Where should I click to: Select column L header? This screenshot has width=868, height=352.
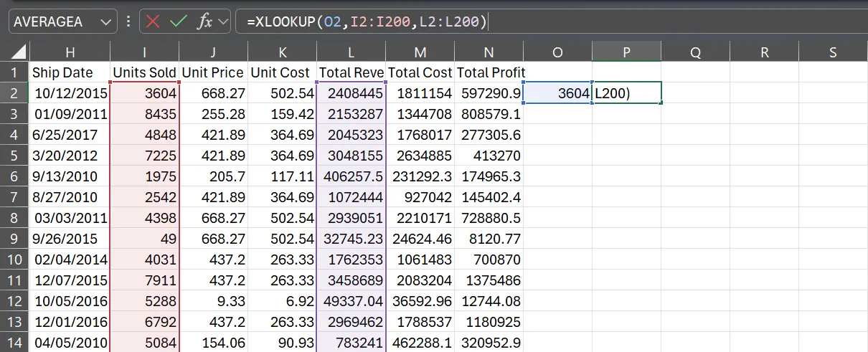tap(351, 52)
